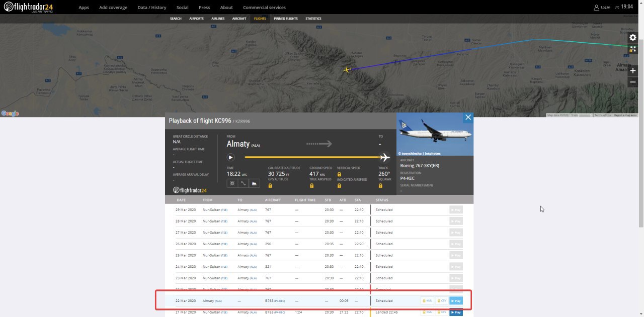This screenshot has height=317, width=644.
Task: Click the True Airspeed lock icon
Action: click(x=311, y=185)
